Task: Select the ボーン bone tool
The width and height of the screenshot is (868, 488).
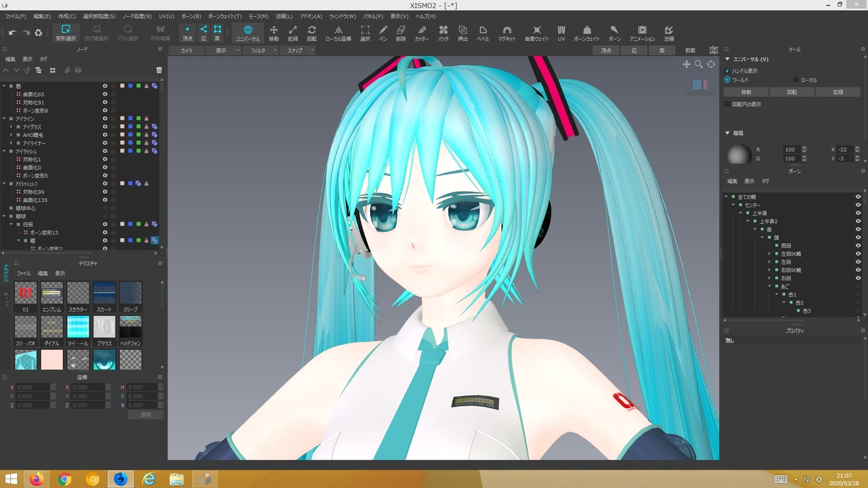Action: pos(614,33)
